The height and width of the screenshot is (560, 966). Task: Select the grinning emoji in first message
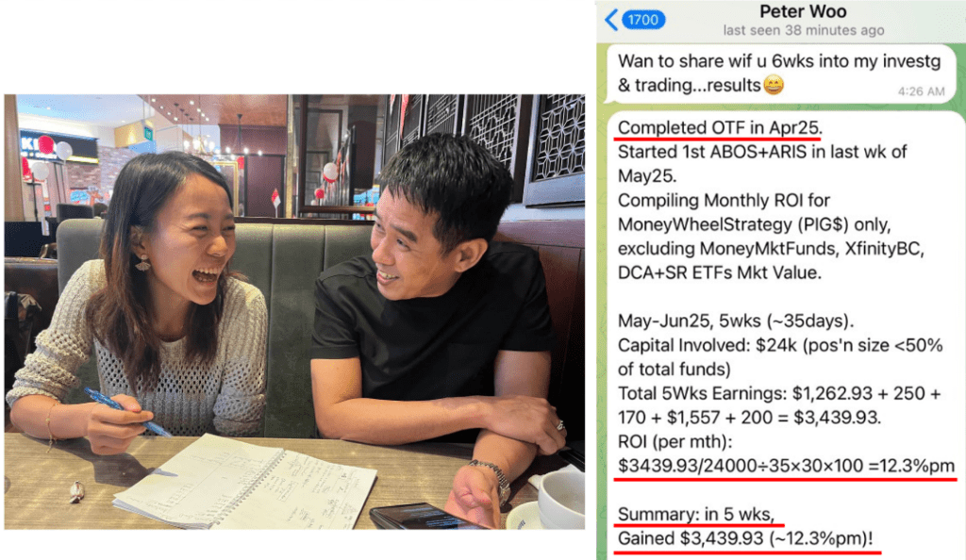(774, 84)
